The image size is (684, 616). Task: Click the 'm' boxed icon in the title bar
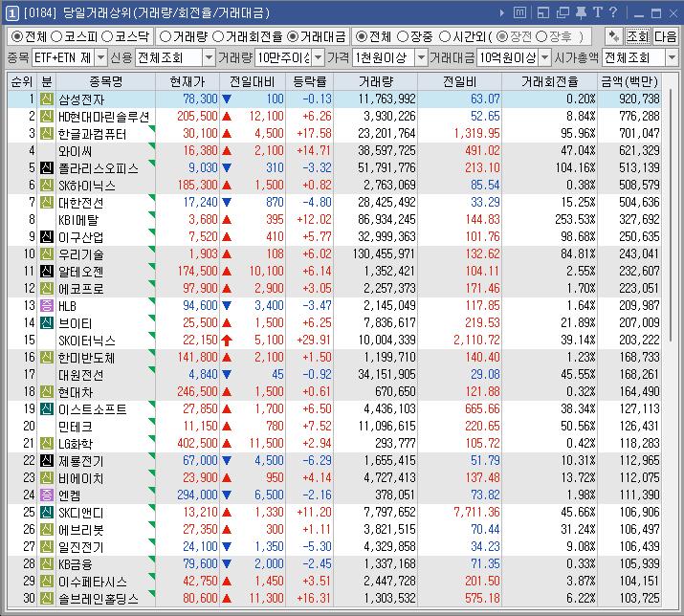coord(519,12)
